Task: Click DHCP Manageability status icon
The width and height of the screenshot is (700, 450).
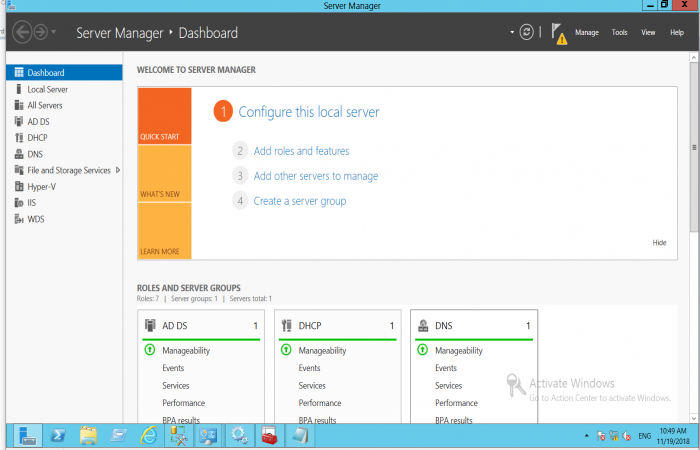Action: 286,350
